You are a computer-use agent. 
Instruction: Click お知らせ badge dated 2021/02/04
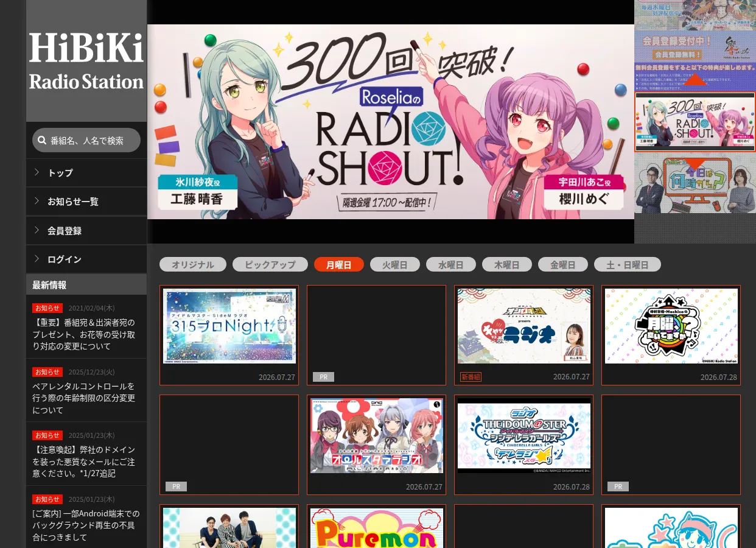(47, 308)
